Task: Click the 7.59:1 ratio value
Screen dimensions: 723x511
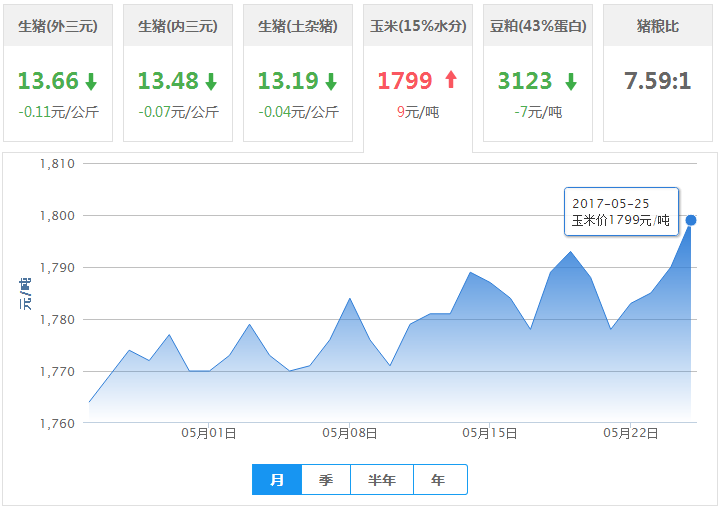Action: (658, 81)
